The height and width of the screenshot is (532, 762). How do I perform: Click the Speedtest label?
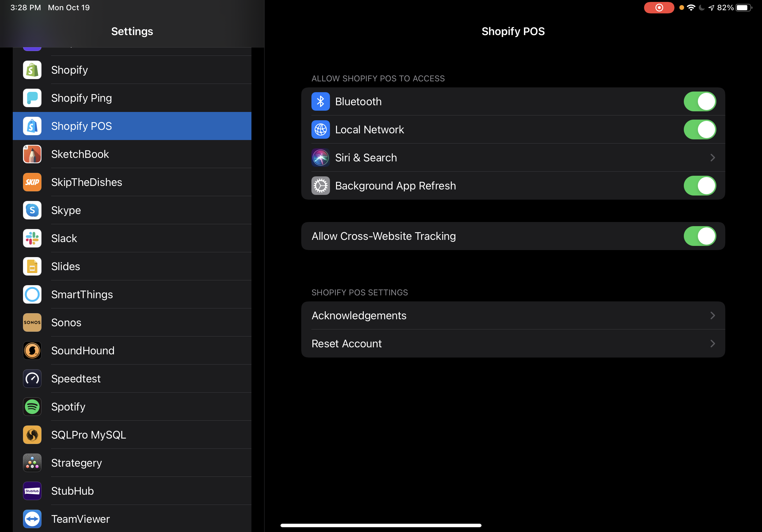click(x=76, y=379)
